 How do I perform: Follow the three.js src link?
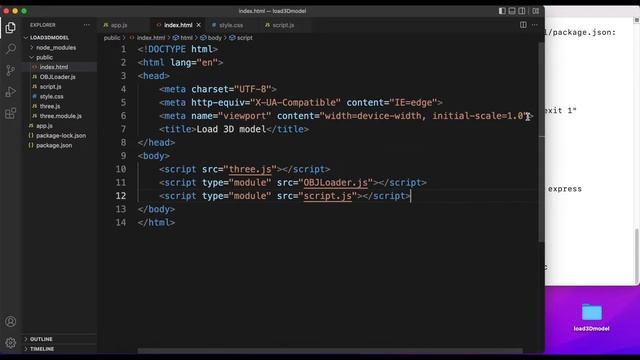click(250, 169)
